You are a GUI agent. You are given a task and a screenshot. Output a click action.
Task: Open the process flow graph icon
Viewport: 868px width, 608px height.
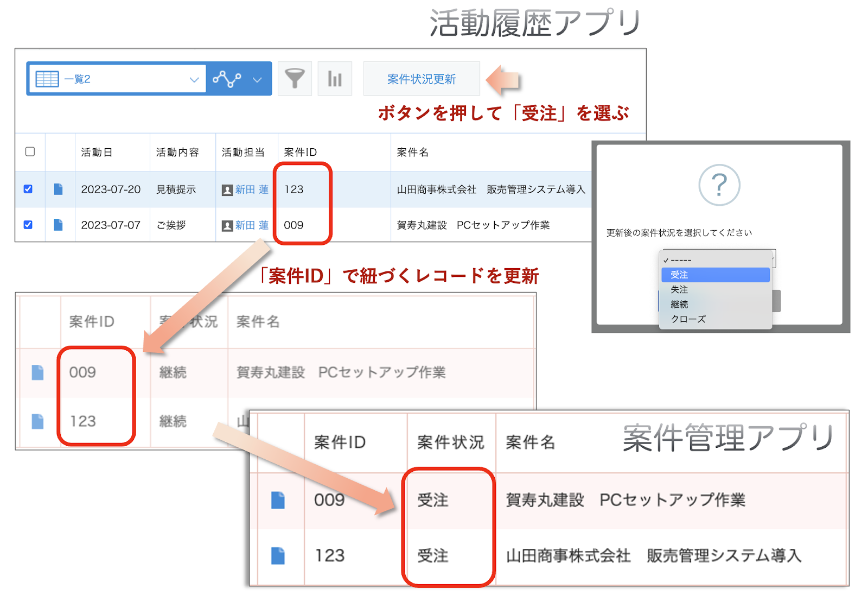pos(227,79)
